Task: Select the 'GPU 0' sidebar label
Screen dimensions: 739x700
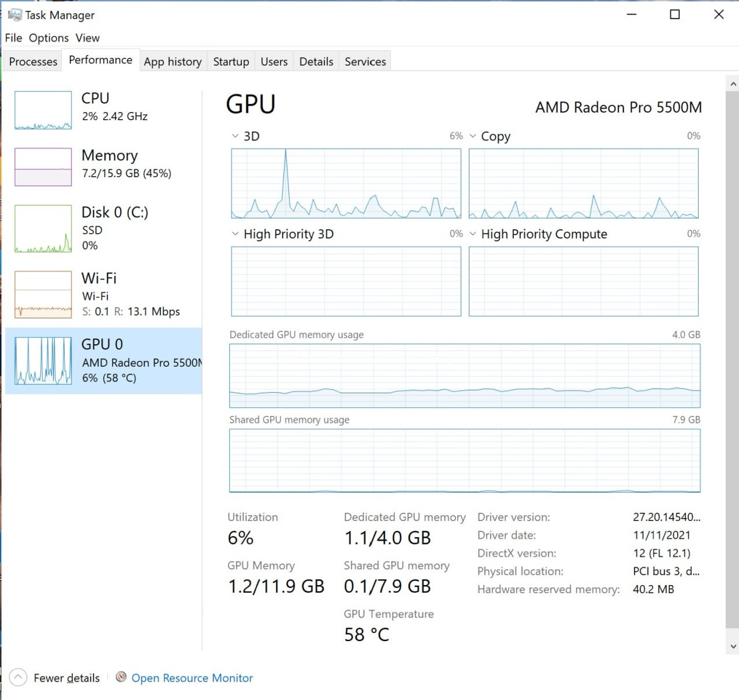Action: coord(102,344)
